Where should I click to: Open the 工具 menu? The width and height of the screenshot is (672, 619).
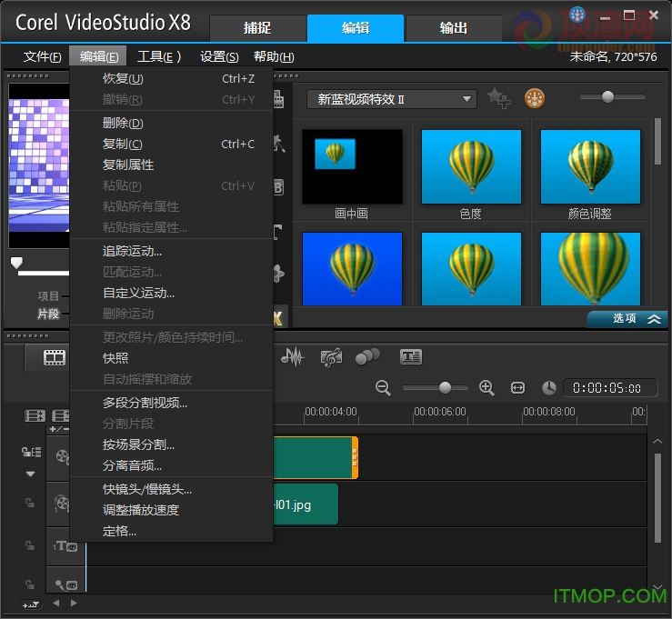click(x=159, y=56)
